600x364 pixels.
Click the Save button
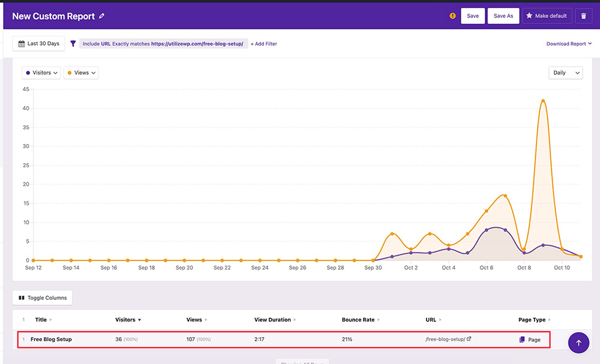(473, 16)
